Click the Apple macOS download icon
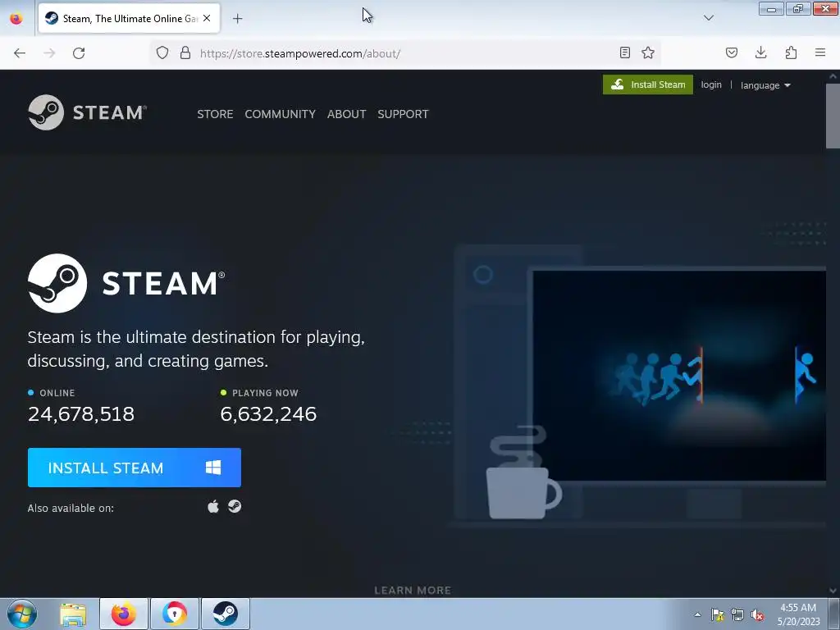The width and height of the screenshot is (840, 630). 213,506
